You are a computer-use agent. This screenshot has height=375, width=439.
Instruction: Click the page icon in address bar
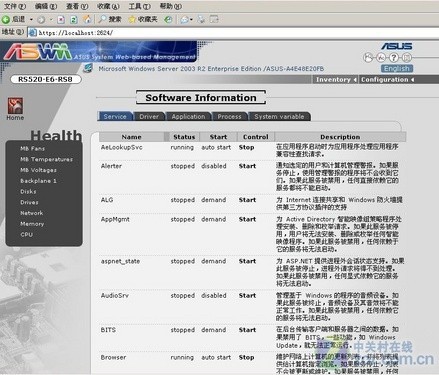(32, 32)
